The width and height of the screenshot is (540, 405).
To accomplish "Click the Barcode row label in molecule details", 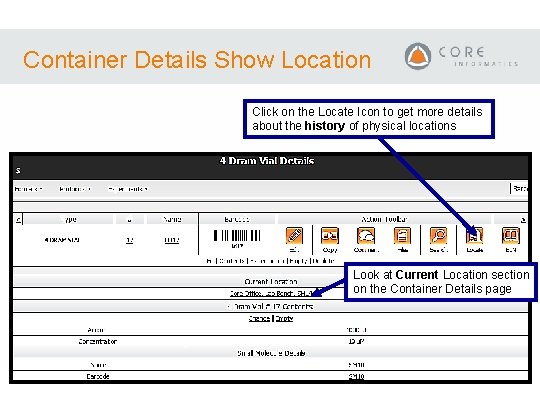I will [98, 376].
